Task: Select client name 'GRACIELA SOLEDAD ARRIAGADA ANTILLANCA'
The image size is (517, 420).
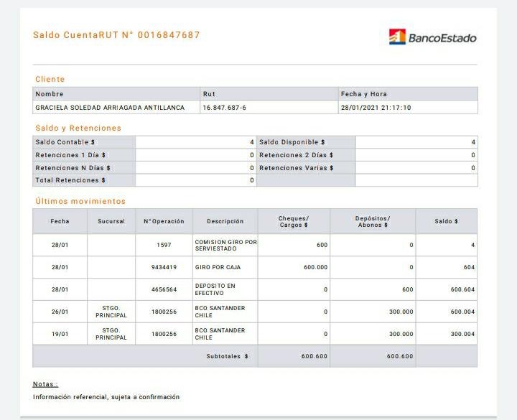Action: (x=110, y=108)
